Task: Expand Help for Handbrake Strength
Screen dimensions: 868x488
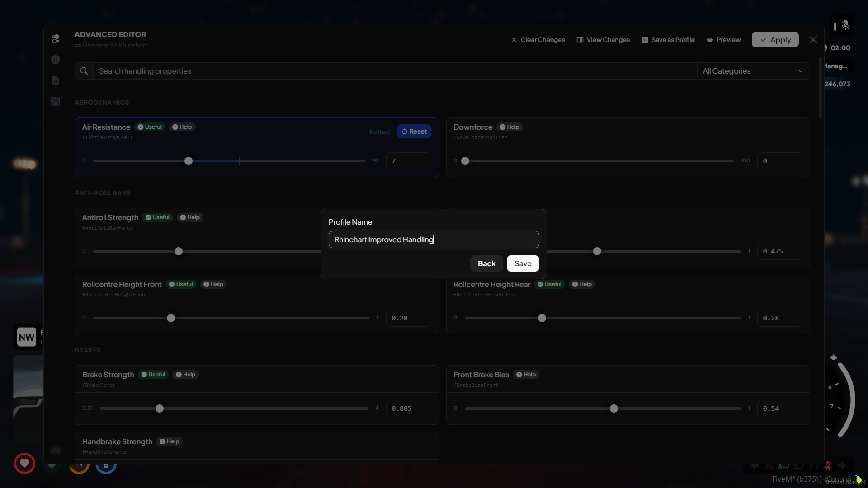Action: coord(170,441)
